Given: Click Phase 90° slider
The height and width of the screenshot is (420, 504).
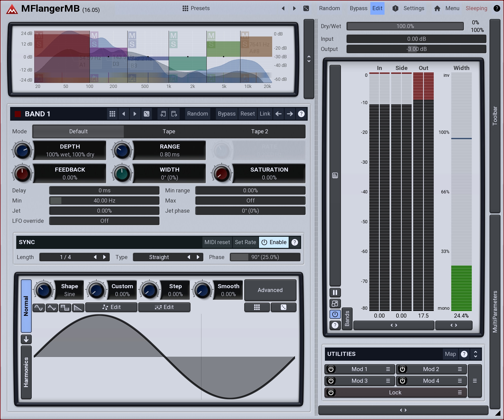Looking at the screenshot, I should coord(265,257).
